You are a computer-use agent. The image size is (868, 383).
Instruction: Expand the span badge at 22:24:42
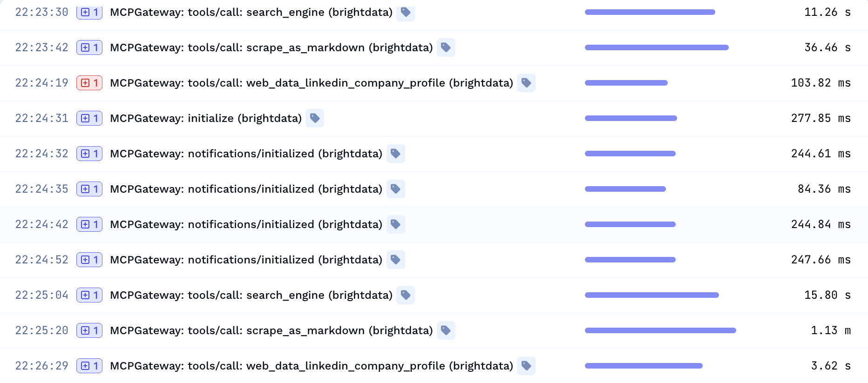(89, 224)
